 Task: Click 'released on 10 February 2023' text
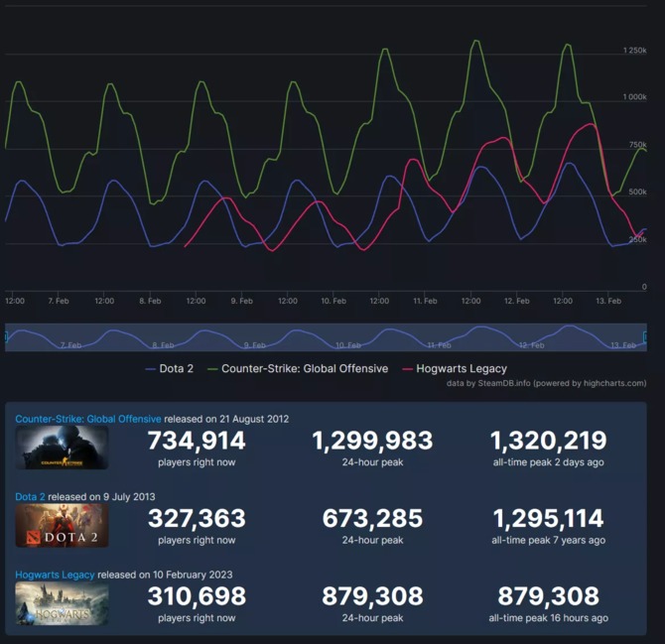click(165, 575)
